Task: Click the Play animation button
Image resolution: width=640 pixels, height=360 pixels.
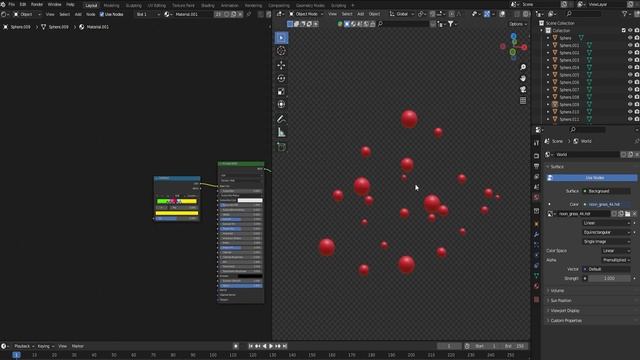Action: coord(271,346)
